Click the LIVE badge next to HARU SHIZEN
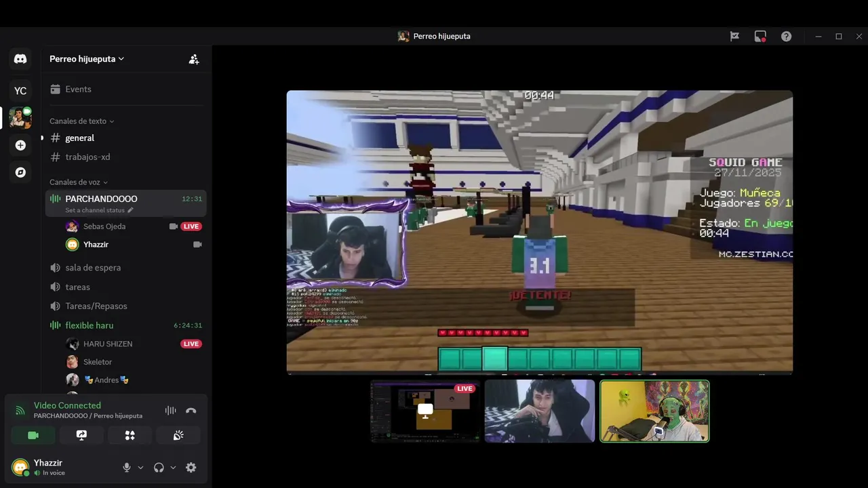This screenshot has width=868, height=488. point(191,344)
